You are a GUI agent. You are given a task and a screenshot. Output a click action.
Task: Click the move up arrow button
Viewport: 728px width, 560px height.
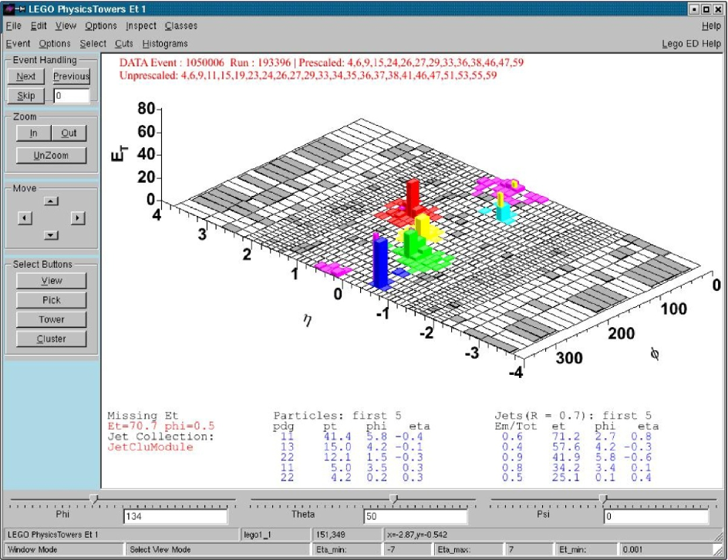tap(51, 201)
